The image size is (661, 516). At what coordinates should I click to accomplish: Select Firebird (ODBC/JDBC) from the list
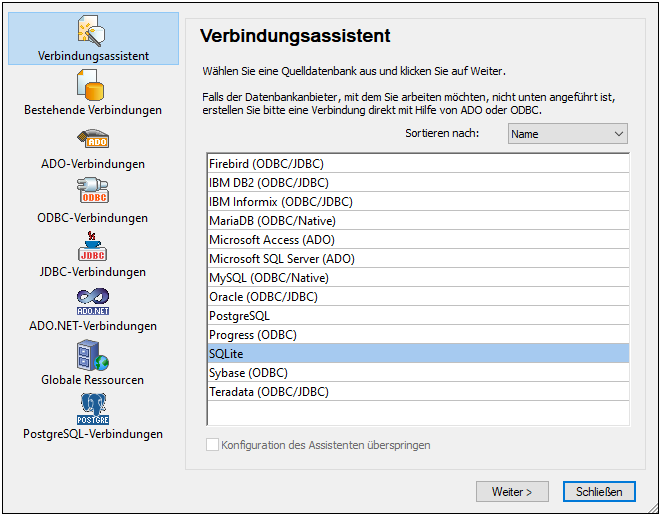tap(266, 164)
